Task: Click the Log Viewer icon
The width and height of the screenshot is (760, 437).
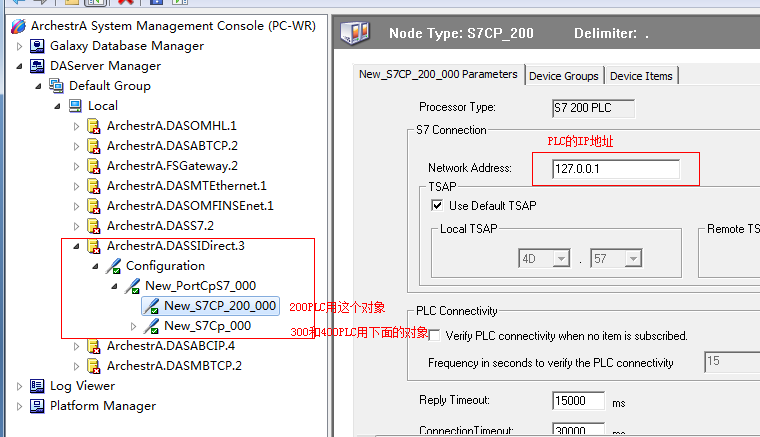Action: pyautogui.click(x=37, y=386)
